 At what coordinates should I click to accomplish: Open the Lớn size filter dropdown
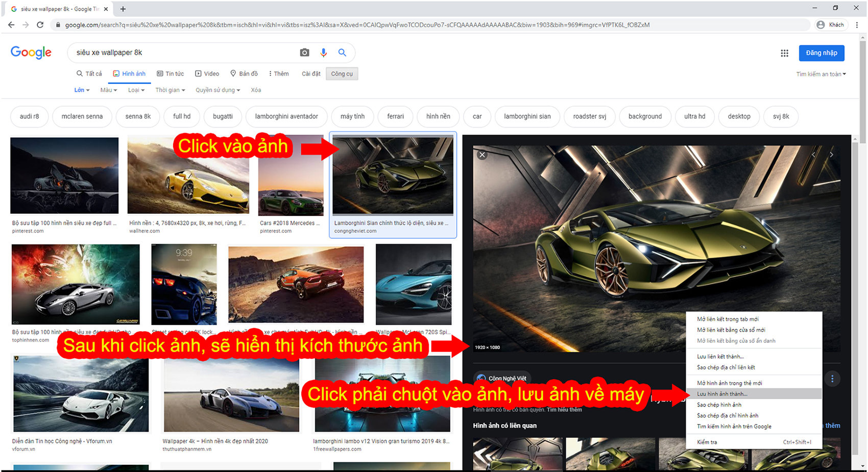pyautogui.click(x=81, y=90)
